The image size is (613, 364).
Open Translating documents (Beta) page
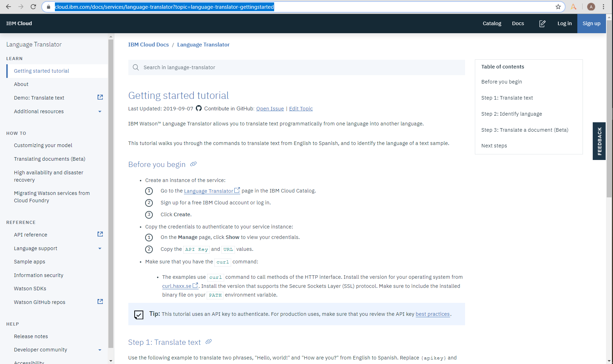pyautogui.click(x=50, y=159)
